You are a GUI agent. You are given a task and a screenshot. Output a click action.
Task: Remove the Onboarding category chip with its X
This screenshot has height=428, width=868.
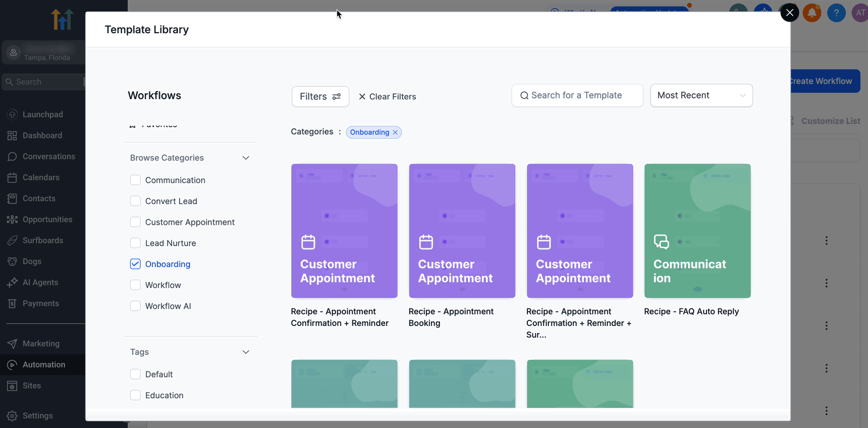(x=395, y=132)
